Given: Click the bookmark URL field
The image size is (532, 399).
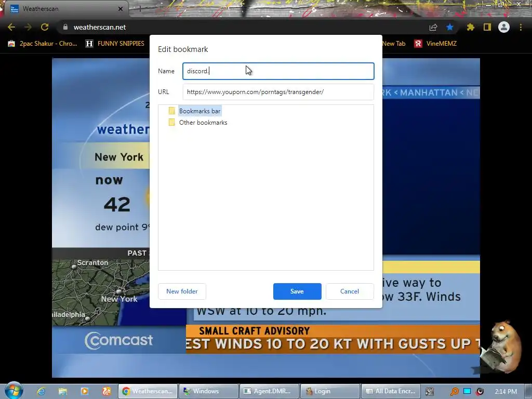Looking at the screenshot, I should pyautogui.click(x=278, y=92).
